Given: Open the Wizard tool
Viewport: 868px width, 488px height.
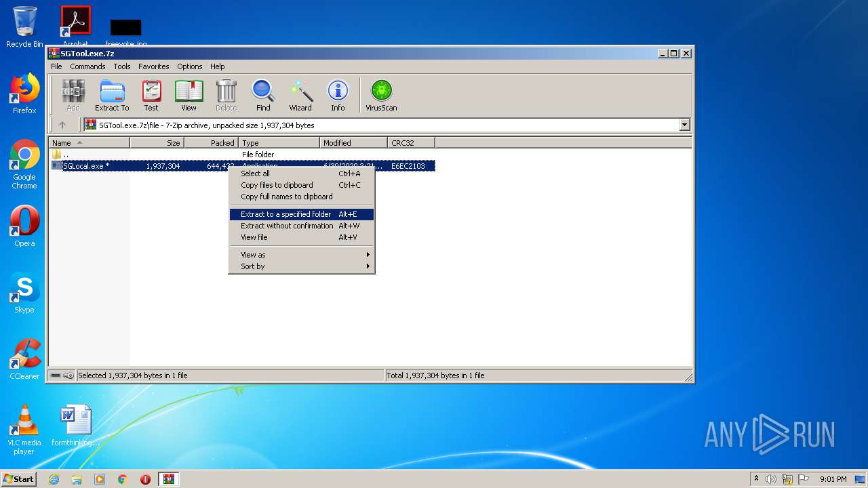Looking at the screenshot, I should click(300, 95).
